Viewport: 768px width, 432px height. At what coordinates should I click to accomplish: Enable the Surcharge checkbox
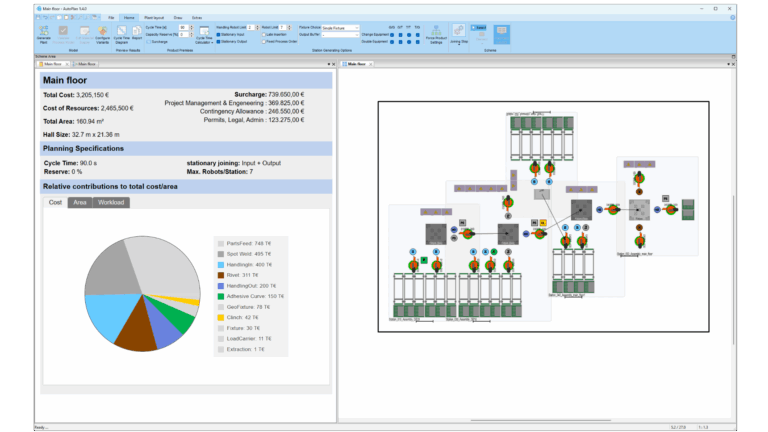point(149,42)
